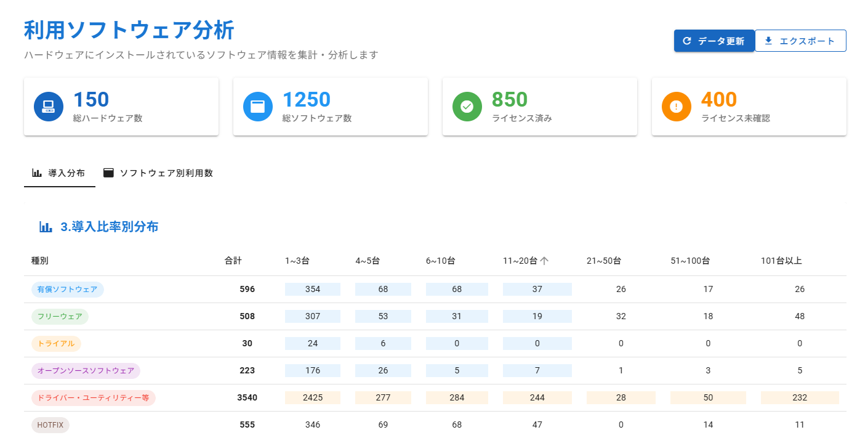Select the 導入分布 tab

(59, 173)
